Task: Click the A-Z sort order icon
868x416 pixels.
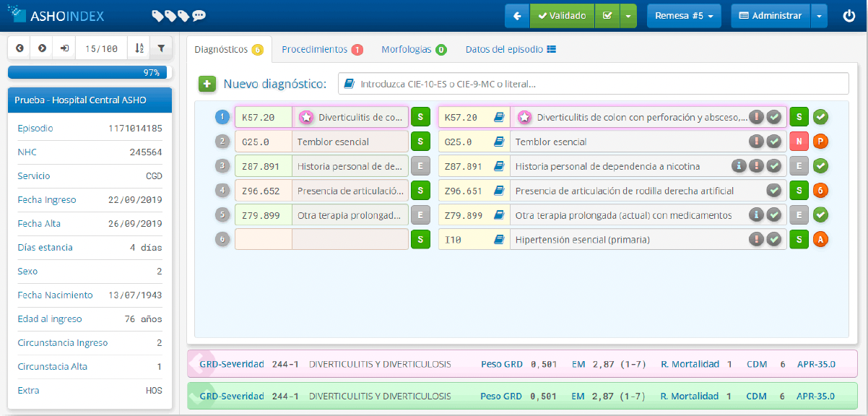Action: [139, 48]
